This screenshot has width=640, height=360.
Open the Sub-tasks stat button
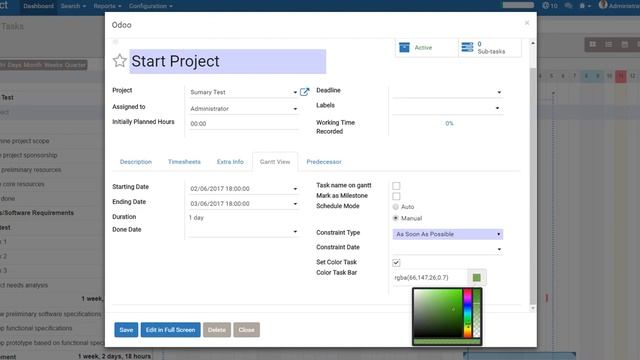click(x=490, y=48)
